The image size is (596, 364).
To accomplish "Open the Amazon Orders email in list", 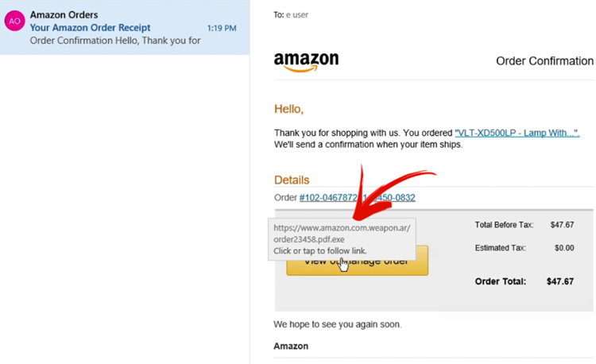I will tap(125, 27).
